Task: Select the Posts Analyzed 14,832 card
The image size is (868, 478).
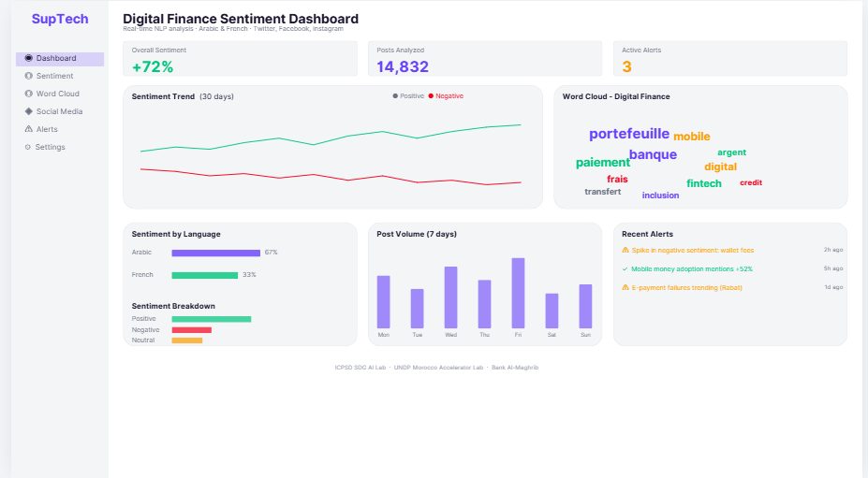Action: click(485, 59)
